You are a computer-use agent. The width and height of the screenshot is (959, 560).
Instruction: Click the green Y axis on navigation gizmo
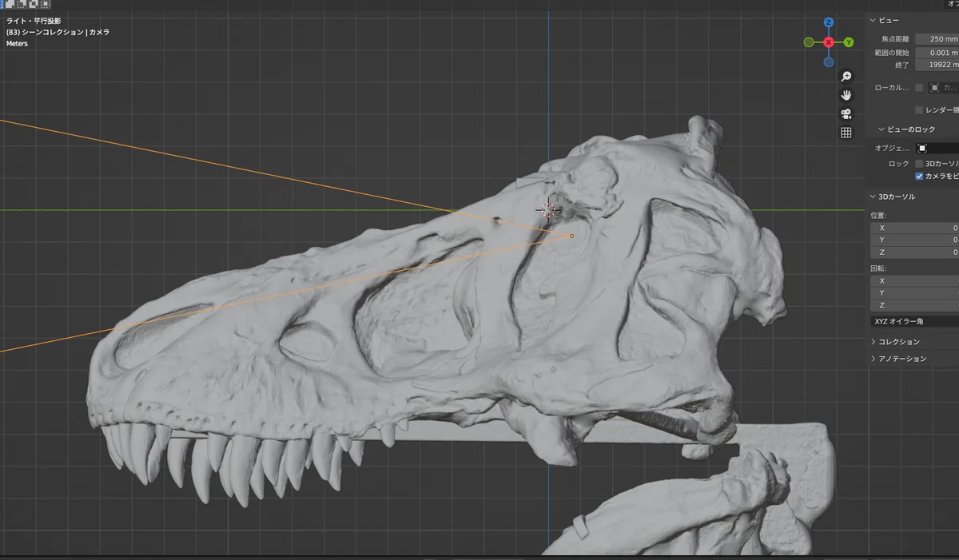[x=848, y=42]
